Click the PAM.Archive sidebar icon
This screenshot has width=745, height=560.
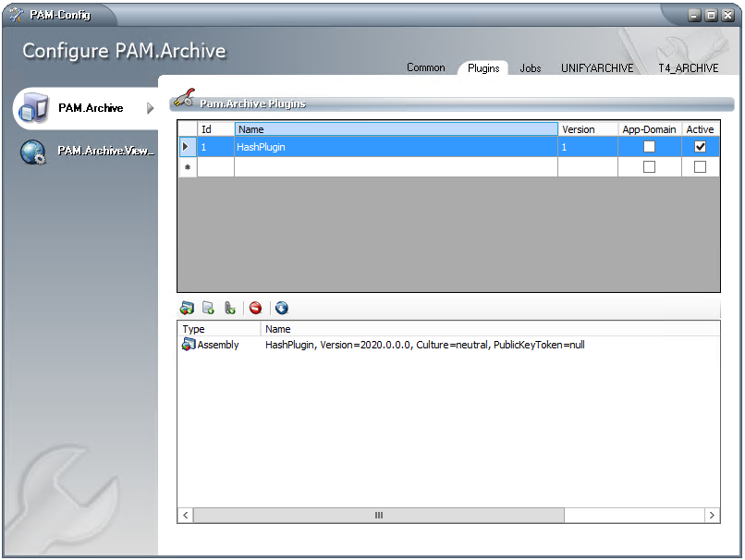(33, 108)
